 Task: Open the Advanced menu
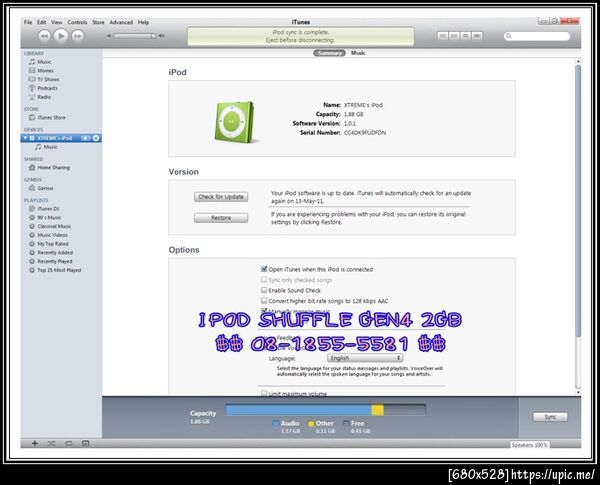pos(121,22)
